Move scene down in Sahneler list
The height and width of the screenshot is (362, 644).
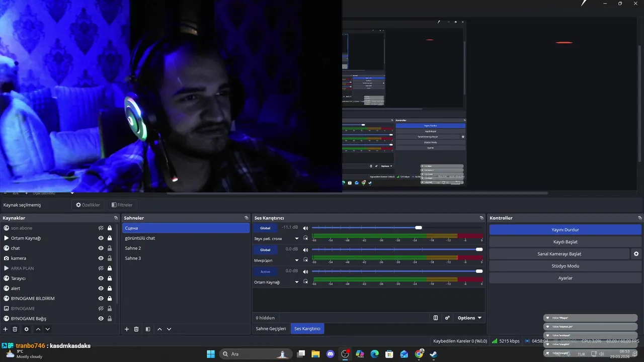(x=169, y=329)
